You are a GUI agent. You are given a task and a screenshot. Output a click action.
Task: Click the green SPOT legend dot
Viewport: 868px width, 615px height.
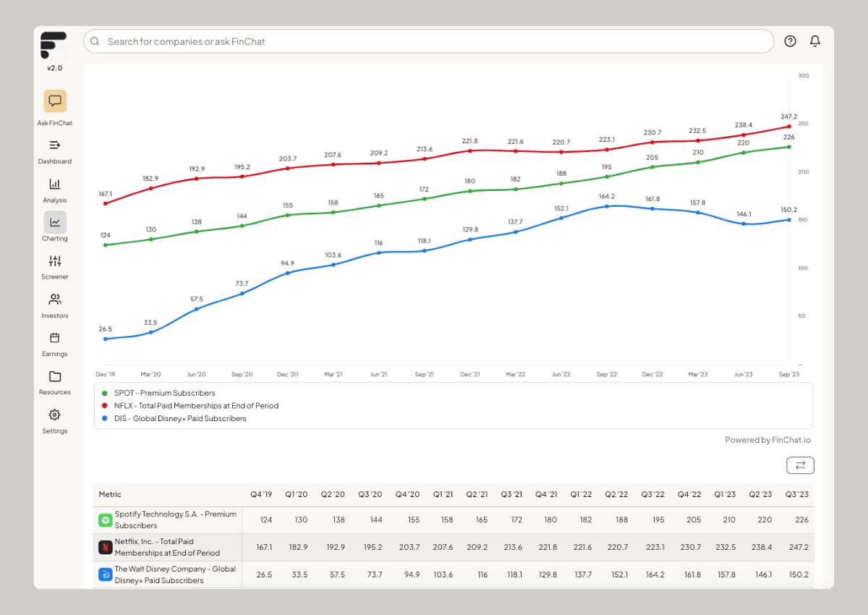click(105, 393)
